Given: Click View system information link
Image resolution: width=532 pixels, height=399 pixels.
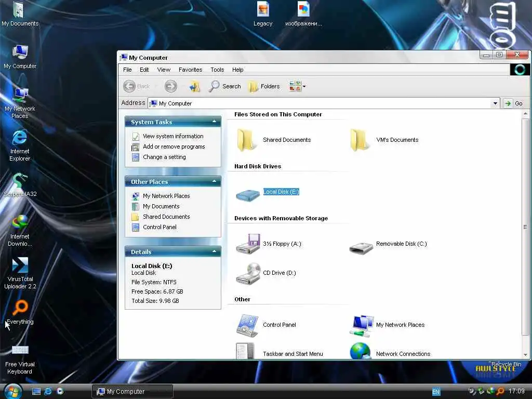Looking at the screenshot, I should click(173, 136).
